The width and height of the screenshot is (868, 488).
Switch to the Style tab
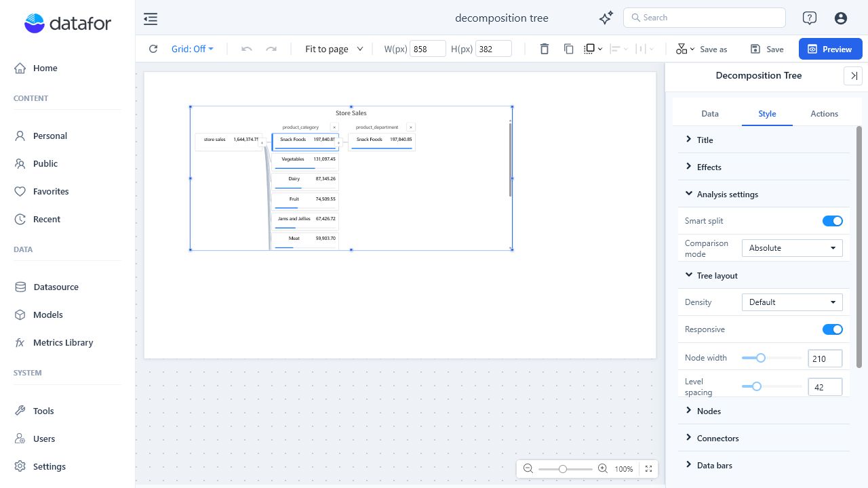click(767, 114)
